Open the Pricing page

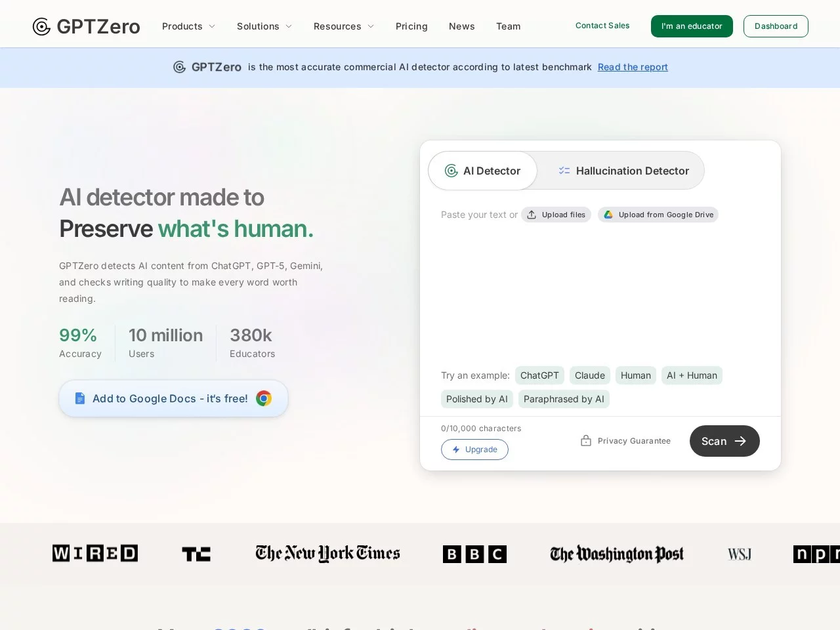point(411,26)
